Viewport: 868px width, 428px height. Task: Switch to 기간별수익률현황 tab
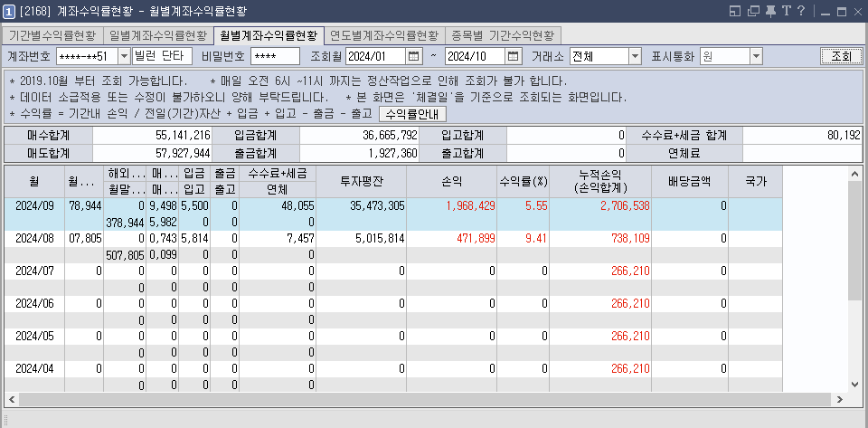pos(53,35)
